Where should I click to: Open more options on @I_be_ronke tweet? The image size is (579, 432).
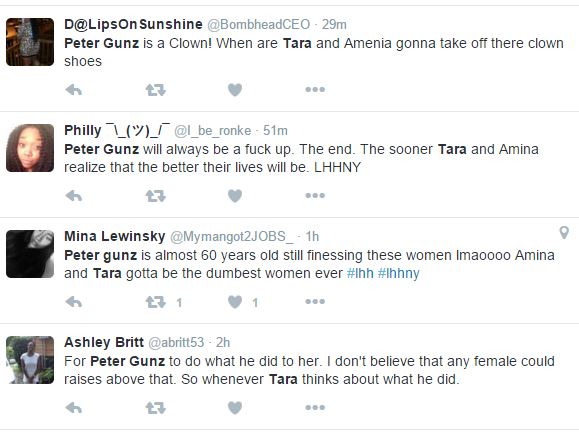click(315, 195)
